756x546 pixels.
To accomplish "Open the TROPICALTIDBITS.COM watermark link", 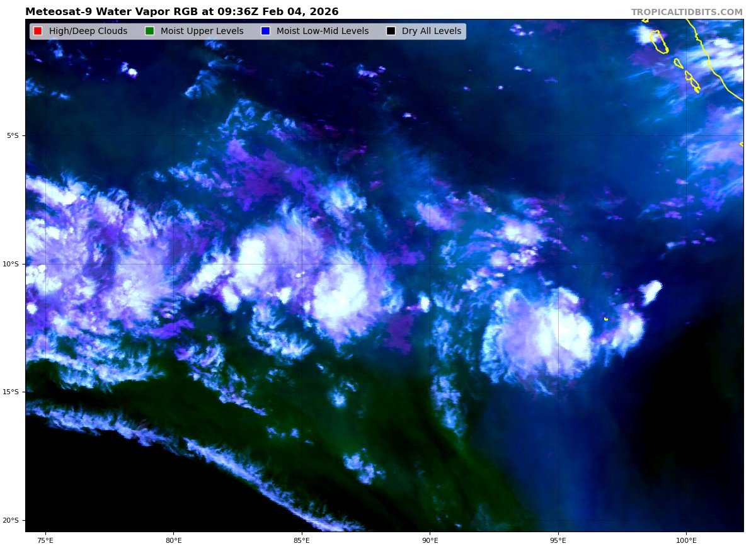I will (687, 13).
